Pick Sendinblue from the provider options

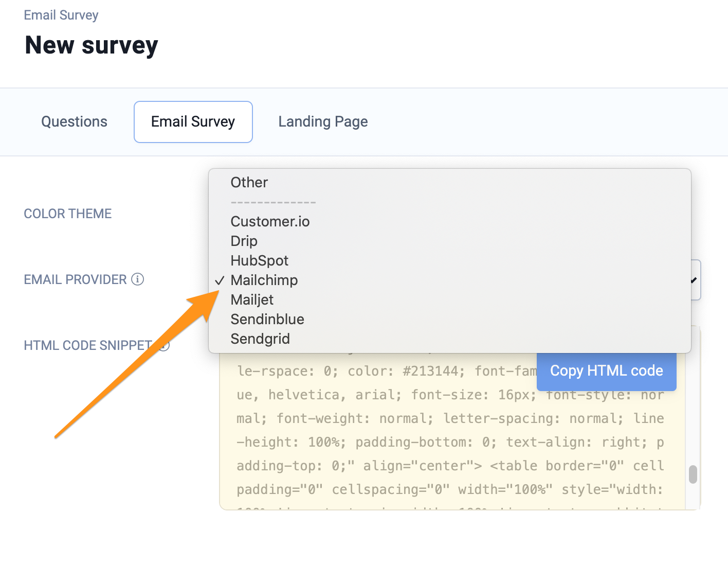tap(267, 320)
